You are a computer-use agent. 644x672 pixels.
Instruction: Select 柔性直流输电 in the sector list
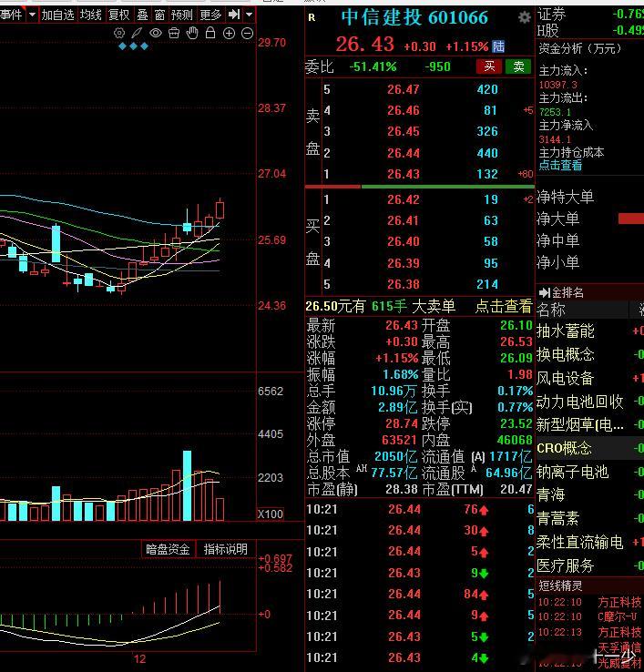coord(579,542)
